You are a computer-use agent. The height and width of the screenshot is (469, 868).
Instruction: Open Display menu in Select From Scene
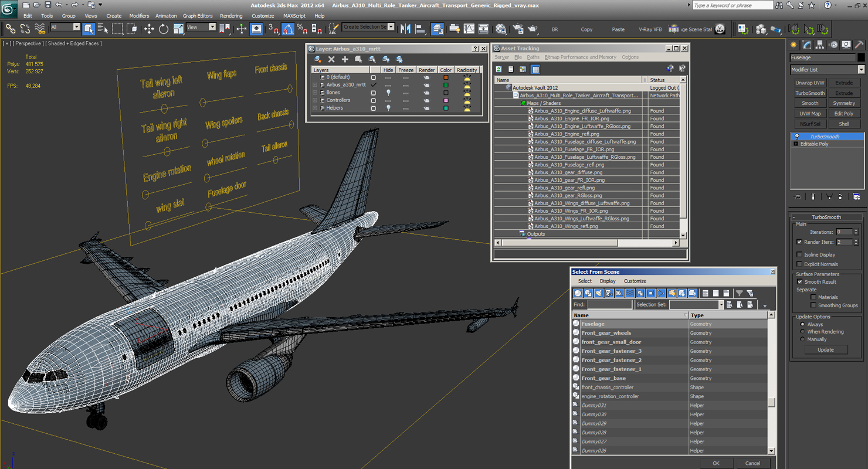coord(608,281)
